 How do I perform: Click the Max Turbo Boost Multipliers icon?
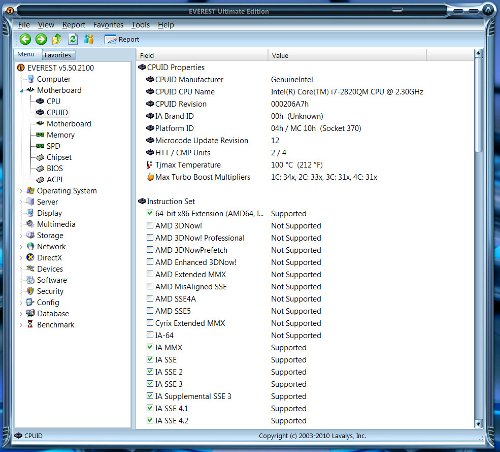(x=150, y=177)
